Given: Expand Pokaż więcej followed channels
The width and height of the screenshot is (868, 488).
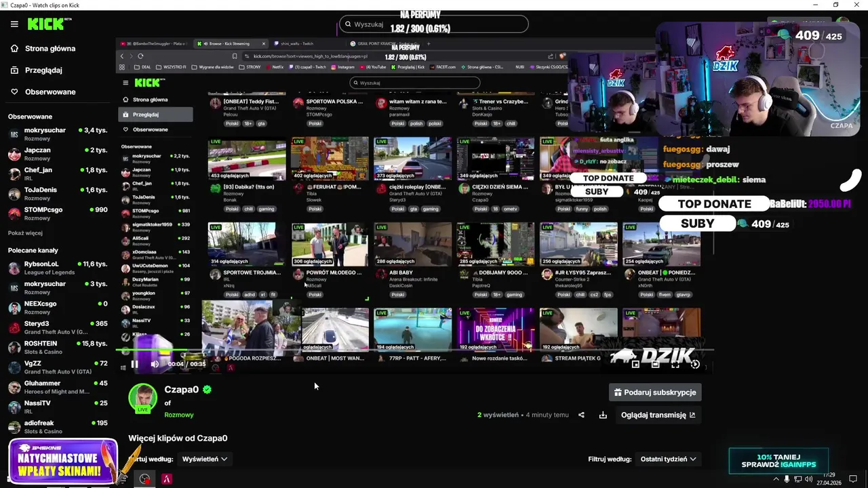Looking at the screenshot, I should [25, 233].
